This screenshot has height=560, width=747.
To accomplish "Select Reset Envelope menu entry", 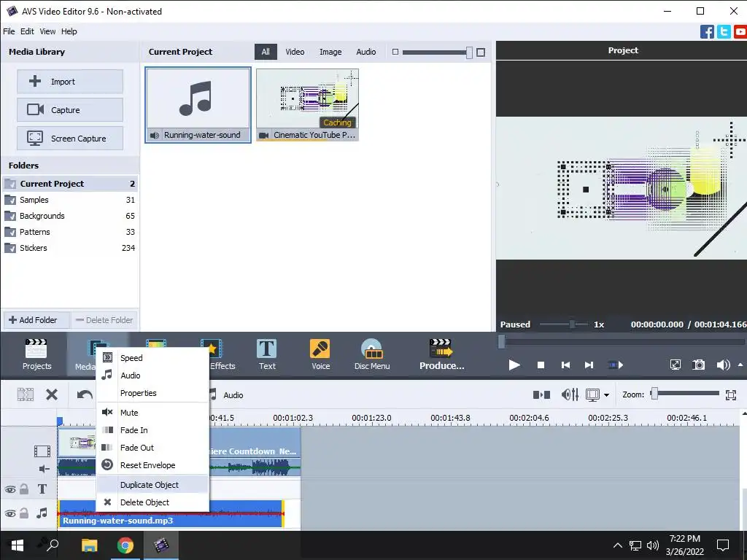I will 152,465.
